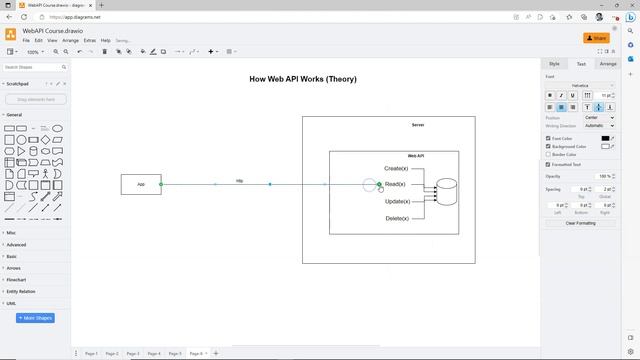The height and width of the screenshot is (360, 640).
Task: Open the Edit menu
Action: pos(38,41)
